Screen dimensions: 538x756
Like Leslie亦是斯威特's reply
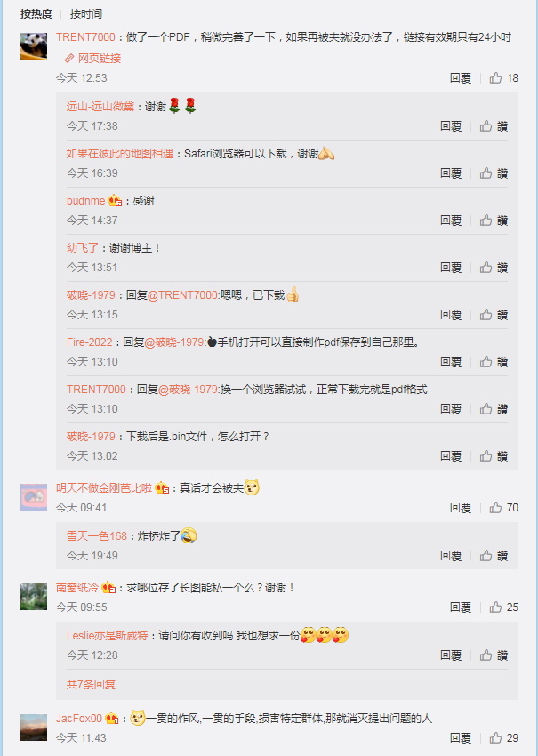point(494,655)
